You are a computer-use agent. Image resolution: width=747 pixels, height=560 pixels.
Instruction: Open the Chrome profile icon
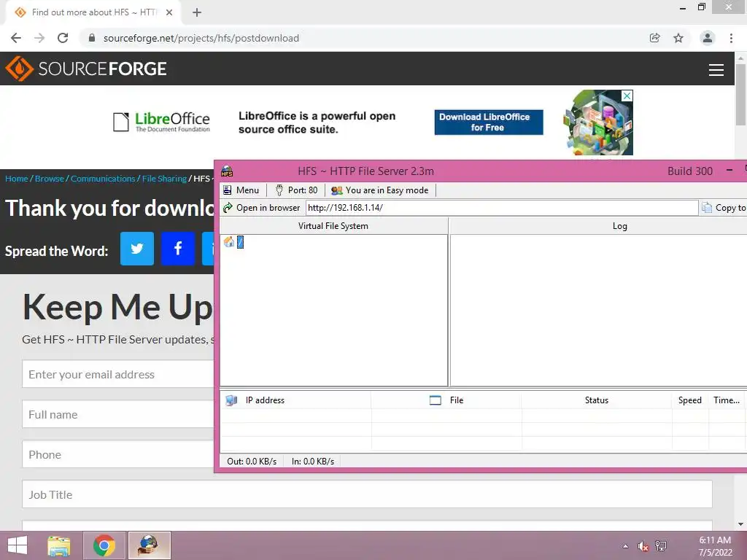(708, 38)
